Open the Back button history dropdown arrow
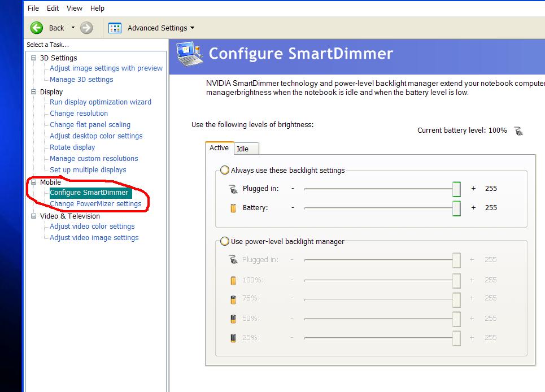This screenshot has height=392, width=545. pyautogui.click(x=73, y=28)
